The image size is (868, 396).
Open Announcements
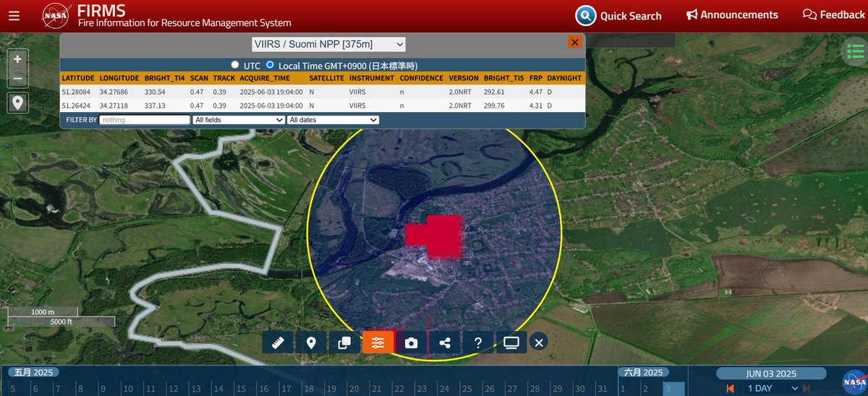click(x=732, y=14)
